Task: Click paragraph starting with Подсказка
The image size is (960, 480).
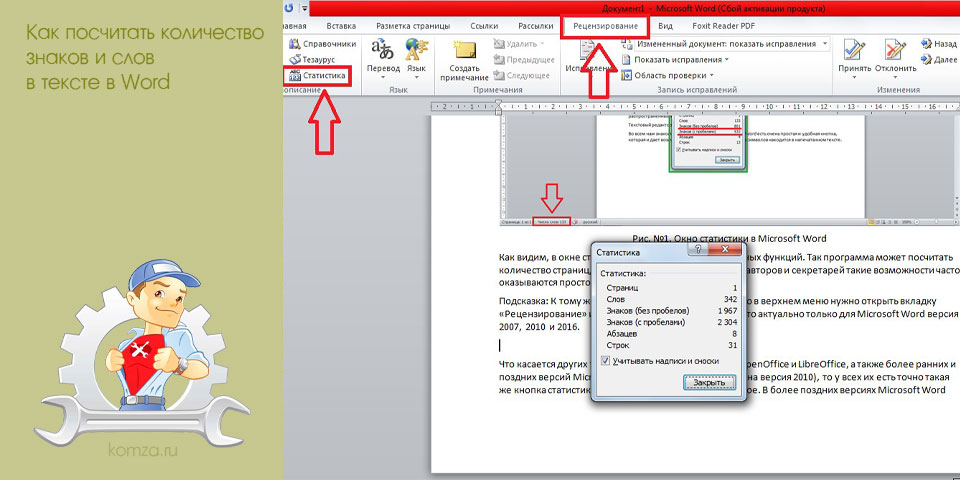Action: (x=727, y=314)
